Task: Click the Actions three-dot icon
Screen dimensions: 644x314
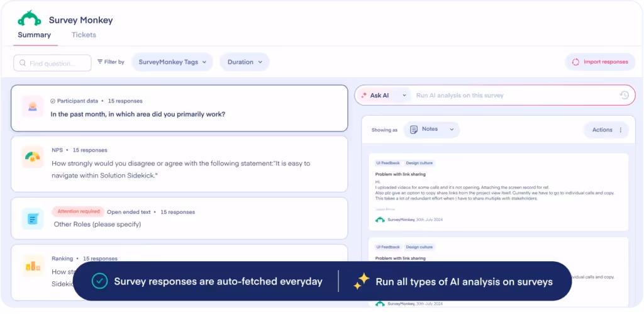Action: coord(621,130)
